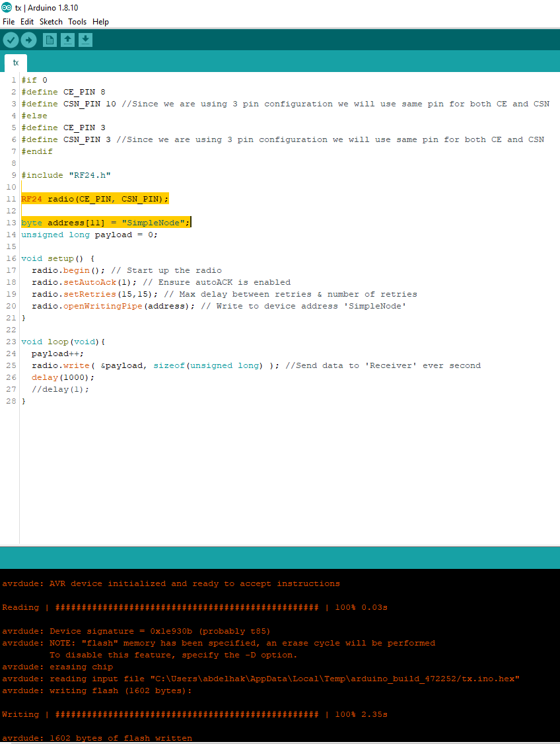This screenshot has width=560, height=744.
Task: Click 'unsigned long payload = 0;' line
Action: click(90, 235)
